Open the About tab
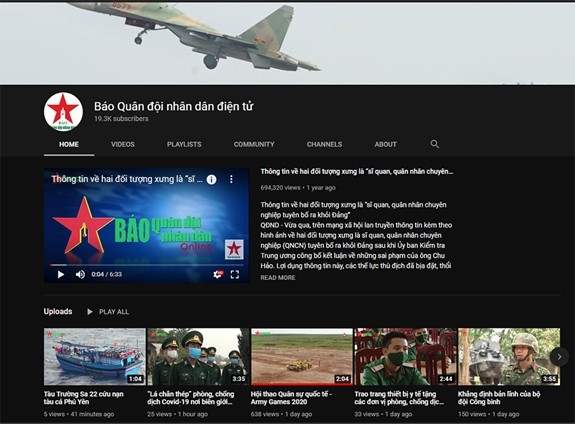The image size is (575, 424). [385, 145]
